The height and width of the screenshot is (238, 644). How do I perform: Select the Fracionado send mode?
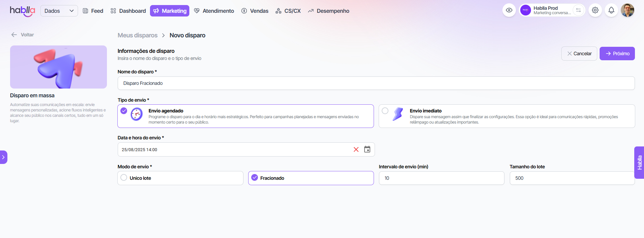255,178
